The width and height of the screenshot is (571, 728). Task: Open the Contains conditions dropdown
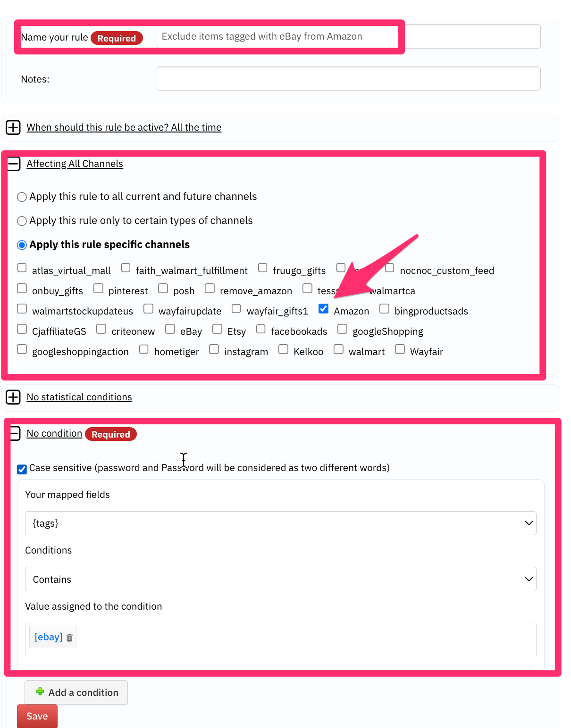pyautogui.click(x=281, y=579)
